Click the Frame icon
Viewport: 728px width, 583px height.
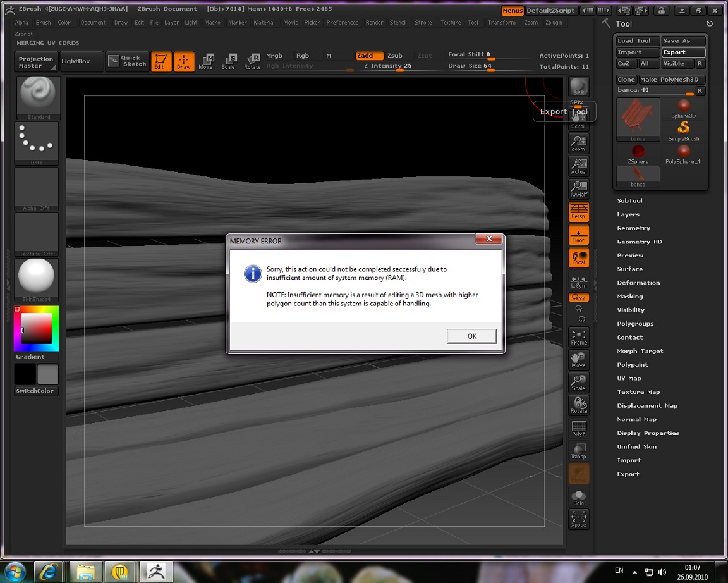578,337
